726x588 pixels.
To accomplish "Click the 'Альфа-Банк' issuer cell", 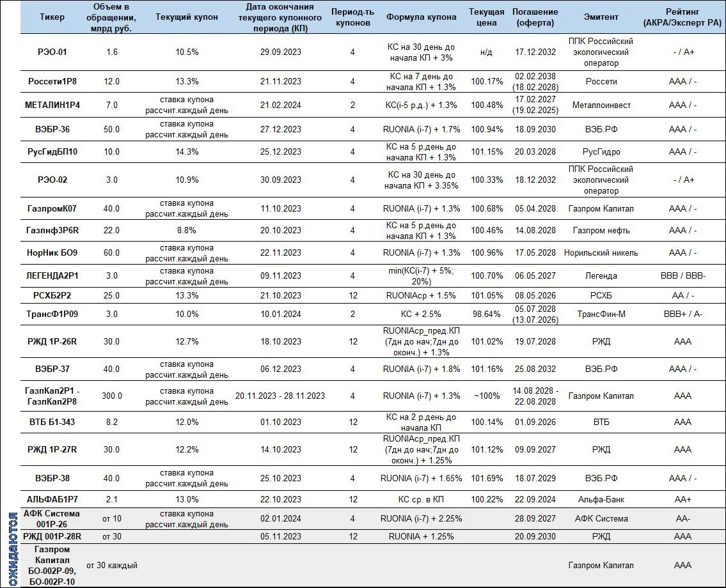I will [x=601, y=500].
